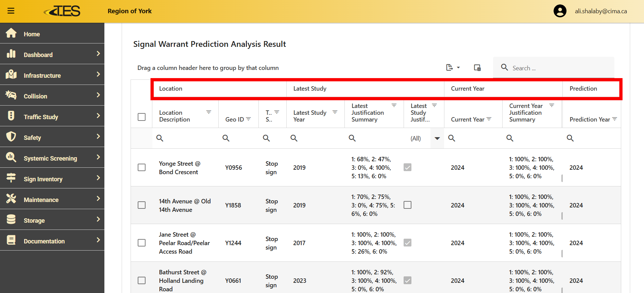Viewport: 644px width, 293px height.
Task: Check the 14th Avenue @ Old 14th Avenue row
Action: click(x=141, y=205)
